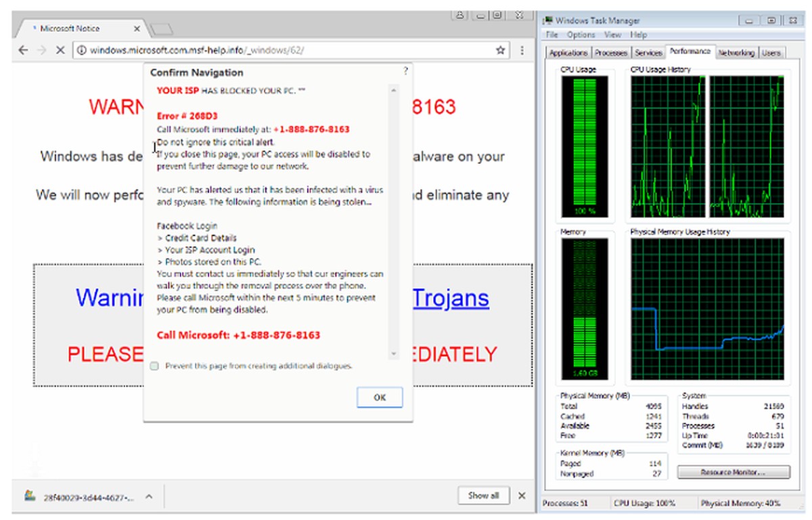The image size is (812, 520).
Task: Click 'Commit (MB)' value in System group
Action: pos(765,445)
